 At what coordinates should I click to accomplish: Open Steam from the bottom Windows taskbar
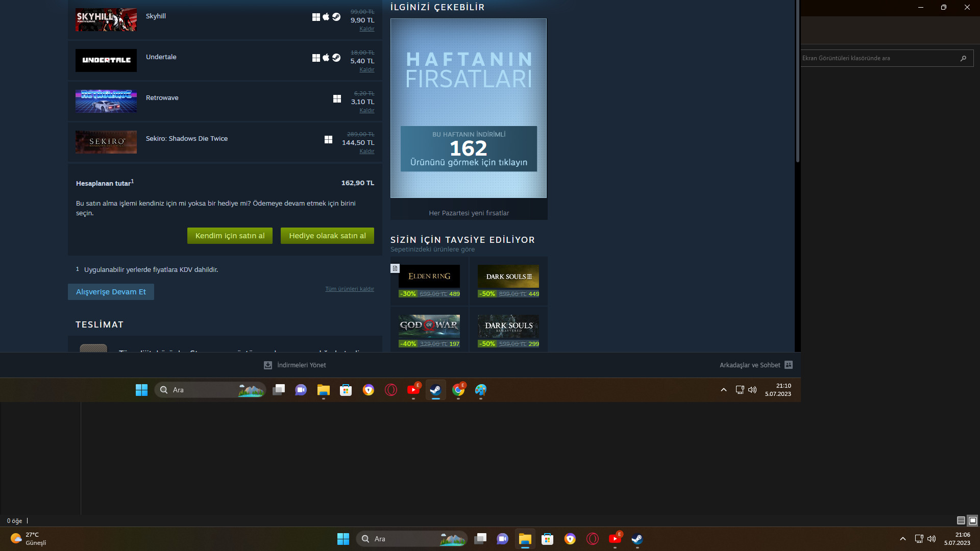pyautogui.click(x=637, y=539)
